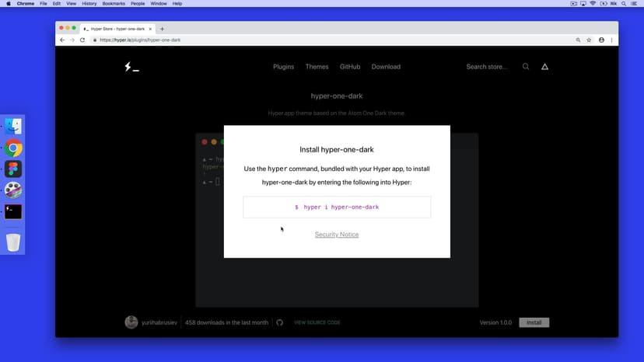This screenshot has width=644, height=362.
Task: Reload the page with browser refresh icon
Action: (82, 40)
